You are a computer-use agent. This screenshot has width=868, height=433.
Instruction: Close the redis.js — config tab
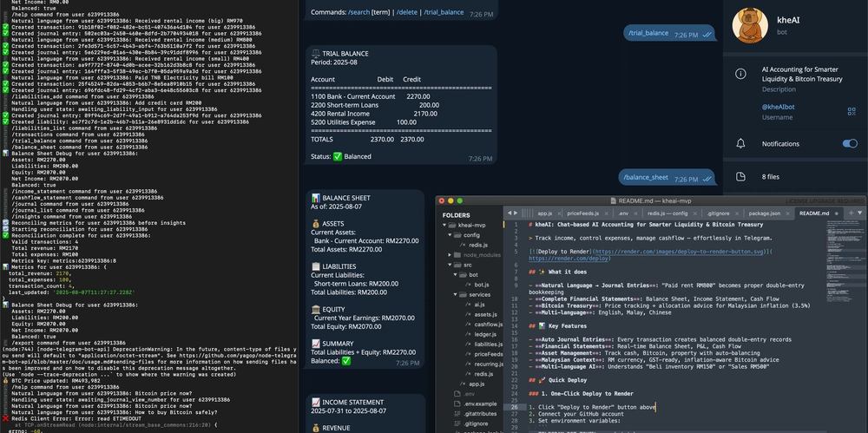coord(694,213)
